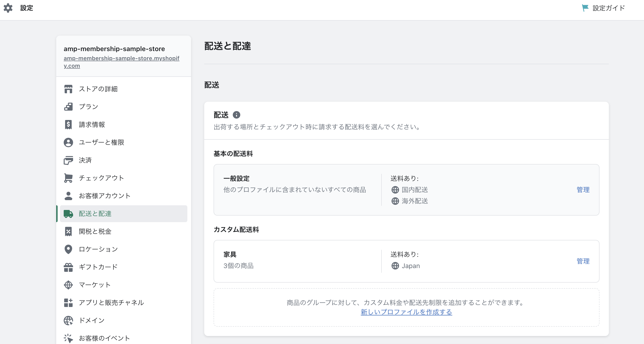Click the 設定 title in the header
This screenshot has height=344, width=644.
click(26, 8)
